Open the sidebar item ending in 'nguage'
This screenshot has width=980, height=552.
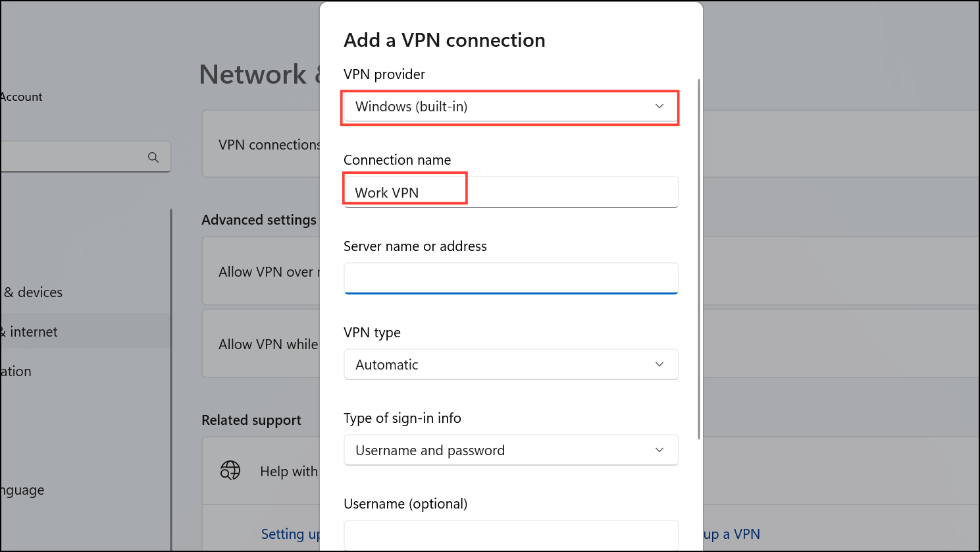pos(22,490)
